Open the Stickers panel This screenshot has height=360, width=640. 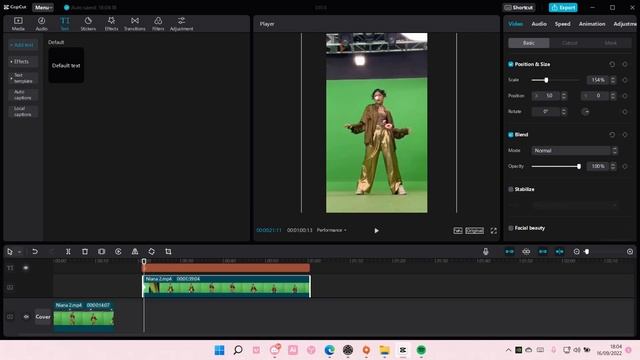tap(88, 24)
